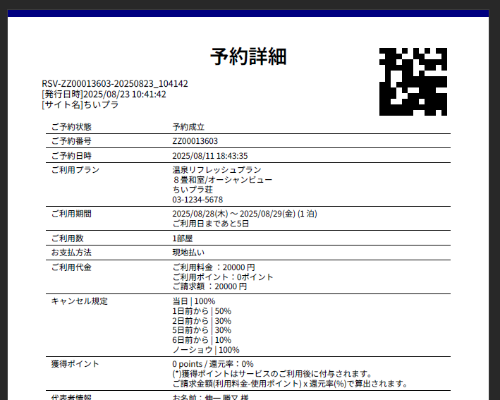
Task: Click the 6日前から | 10% row
Action: click(x=202, y=340)
